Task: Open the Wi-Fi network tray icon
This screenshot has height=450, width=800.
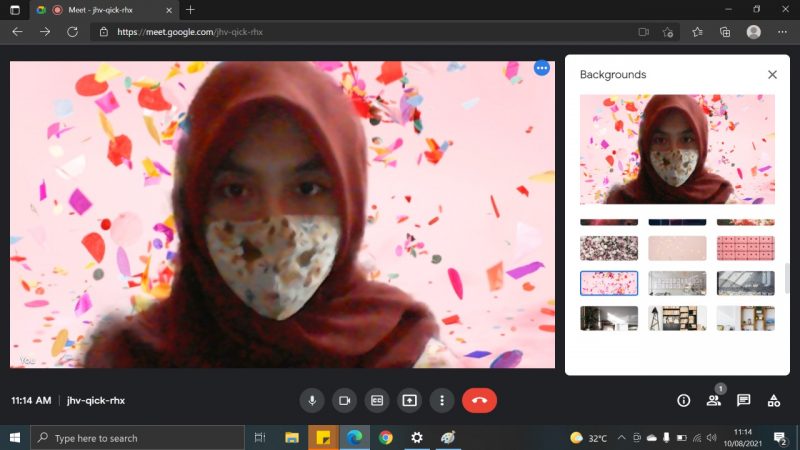Action: pos(697,438)
